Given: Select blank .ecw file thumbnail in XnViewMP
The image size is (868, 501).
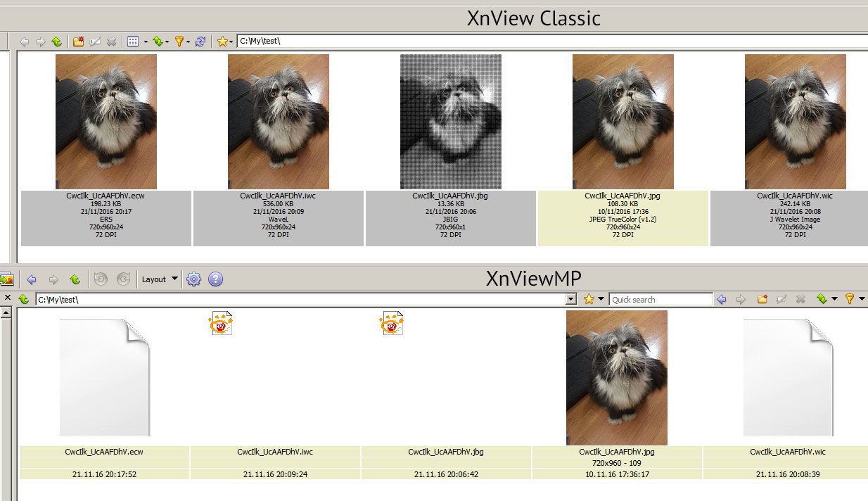Looking at the screenshot, I should click(105, 377).
